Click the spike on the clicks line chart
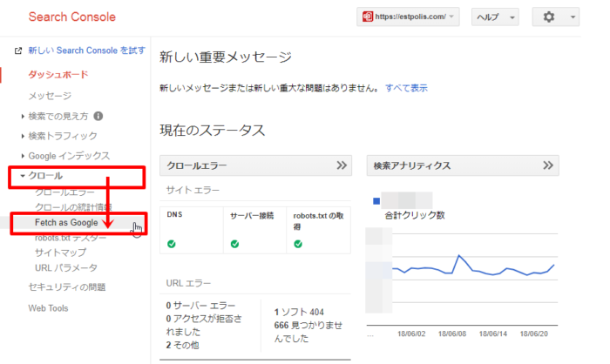 click(459, 255)
